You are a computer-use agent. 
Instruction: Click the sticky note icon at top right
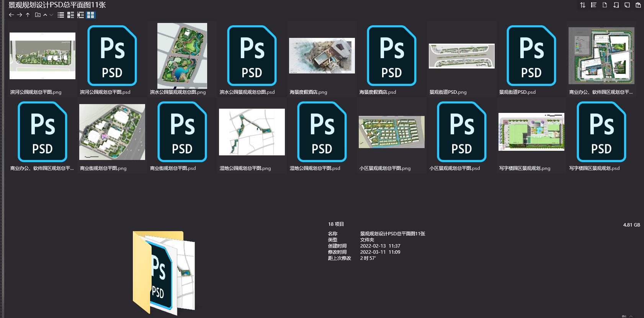click(x=627, y=5)
